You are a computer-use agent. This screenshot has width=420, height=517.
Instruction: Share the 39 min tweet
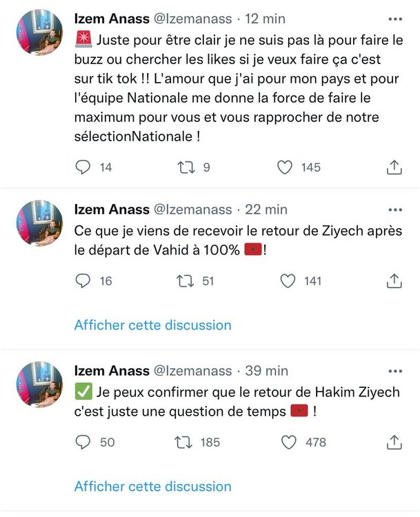[394, 442]
